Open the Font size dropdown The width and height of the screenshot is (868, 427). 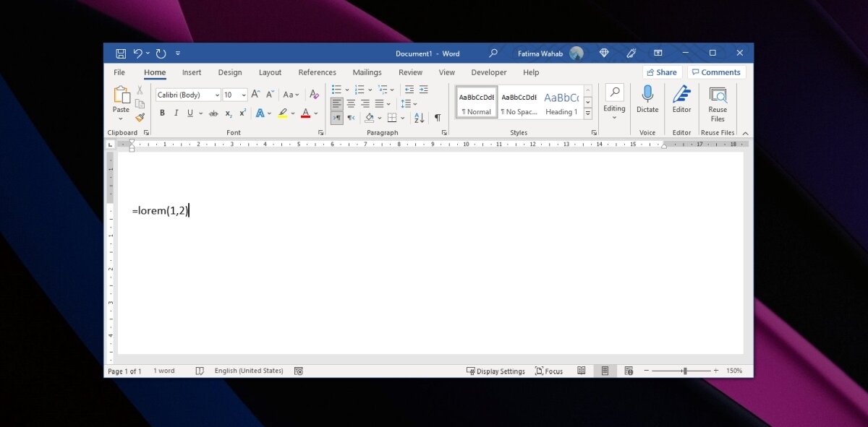click(x=243, y=94)
